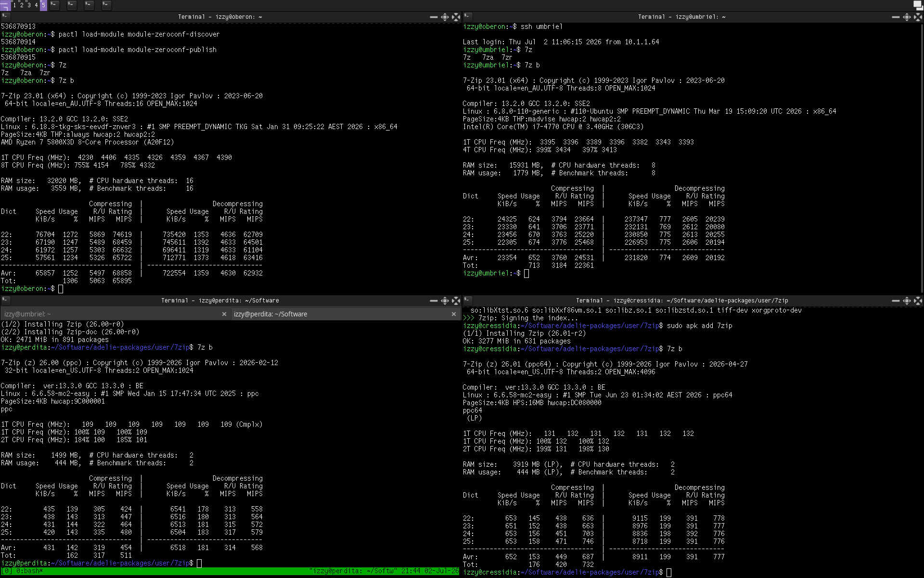
Task: Click leftmost terminal icon in top taskbar
Action: click(54, 5)
